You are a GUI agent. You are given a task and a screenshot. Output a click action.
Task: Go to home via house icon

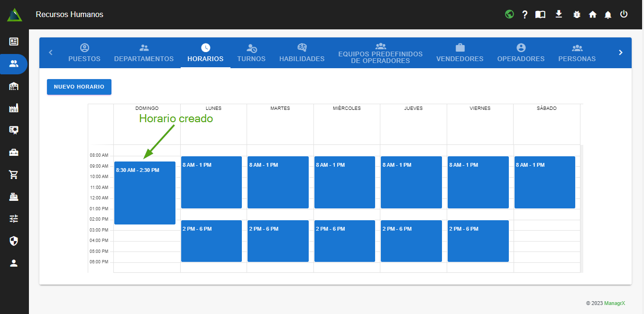[x=592, y=15]
